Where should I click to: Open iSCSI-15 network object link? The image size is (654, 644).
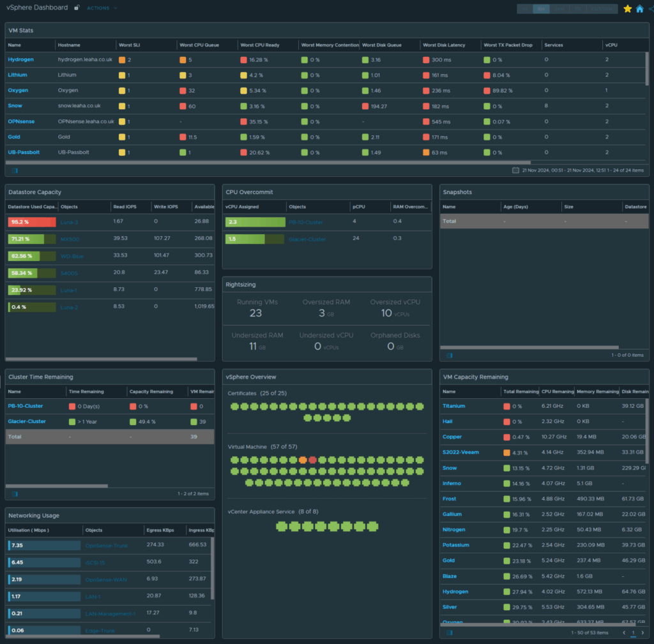point(95,563)
